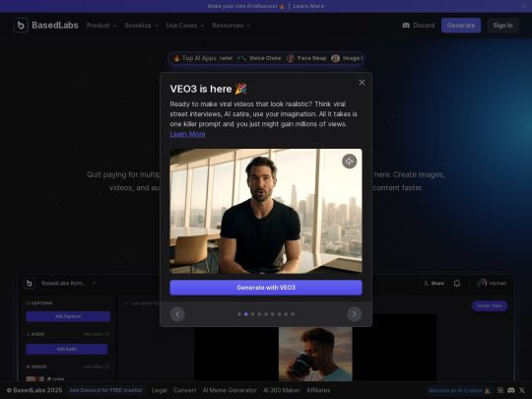Select the first carousel dot
Image resolution: width=532 pixels, height=399 pixels.
pyautogui.click(x=239, y=314)
